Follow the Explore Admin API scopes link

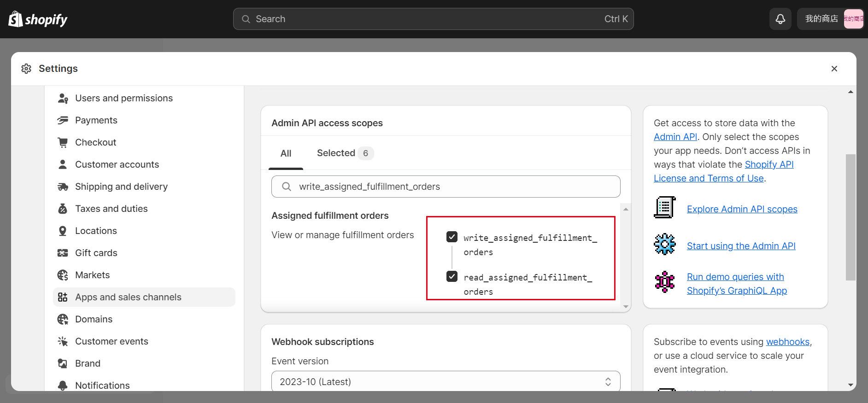click(742, 209)
